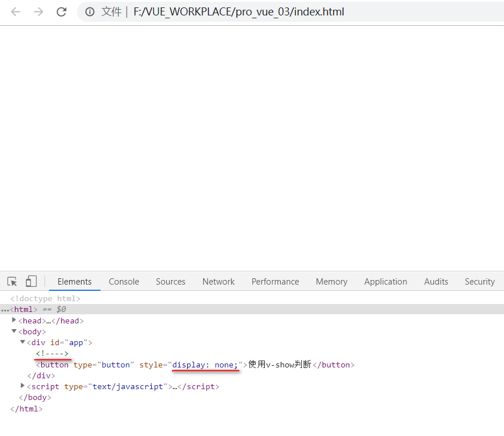This screenshot has height=436, width=504.
Task: Click the '使用v-show判断' button text
Action: click(280, 365)
